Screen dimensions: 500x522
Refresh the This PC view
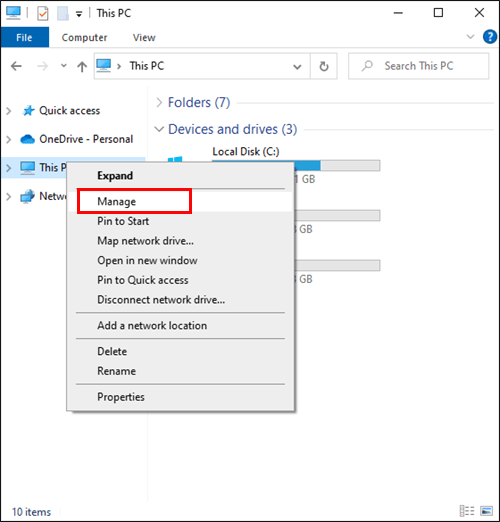pyautogui.click(x=324, y=66)
